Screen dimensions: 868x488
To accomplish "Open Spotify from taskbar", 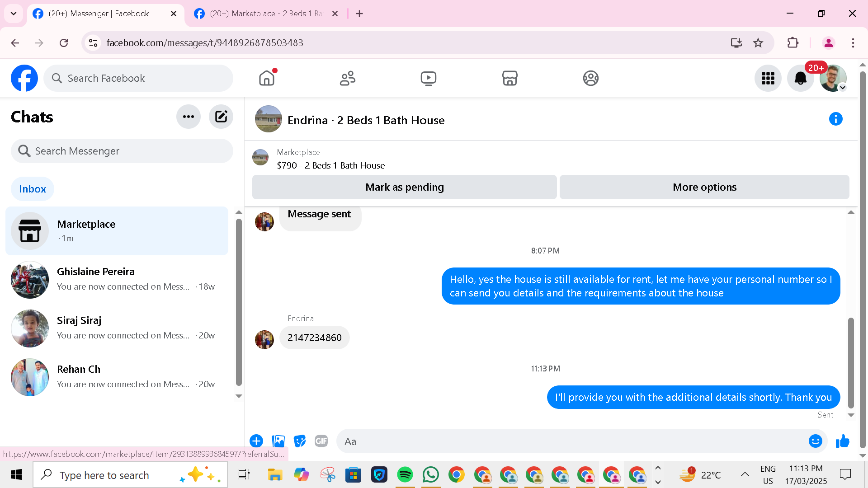I will (405, 475).
